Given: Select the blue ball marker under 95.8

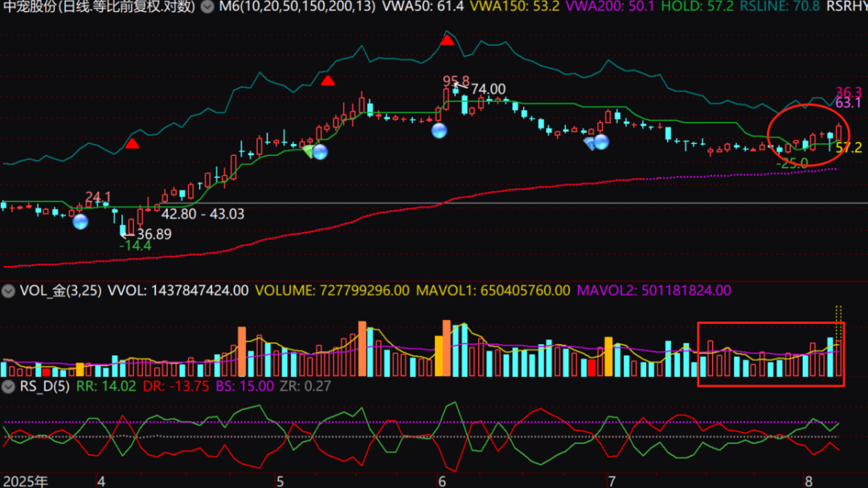Looking at the screenshot, I should tap(439, 131).
